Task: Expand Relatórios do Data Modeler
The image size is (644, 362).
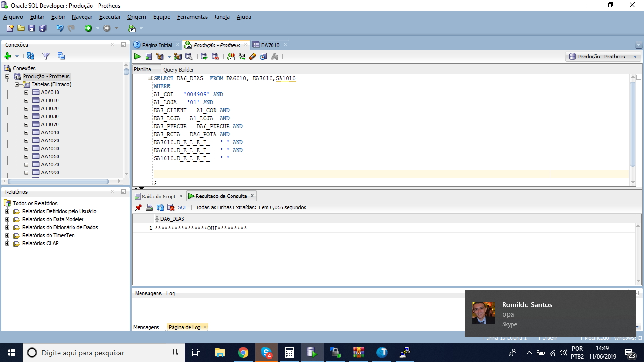Action: [x=8, y=219]
